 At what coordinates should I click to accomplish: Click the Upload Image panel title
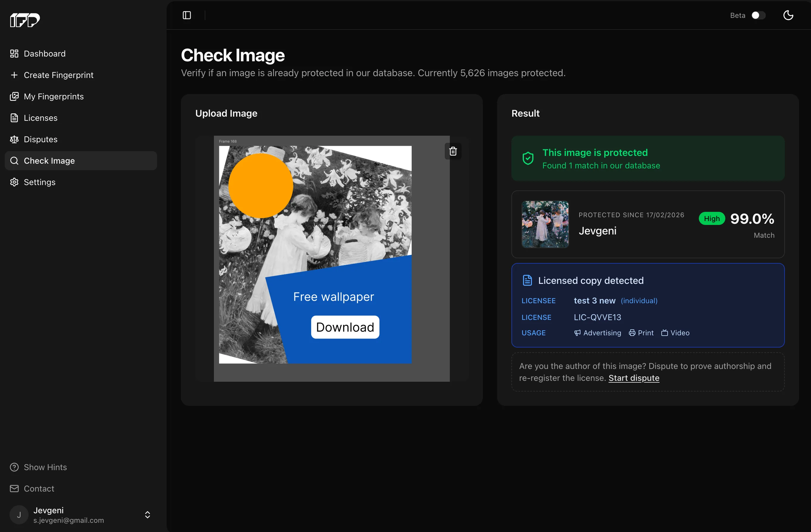[226, 113]
